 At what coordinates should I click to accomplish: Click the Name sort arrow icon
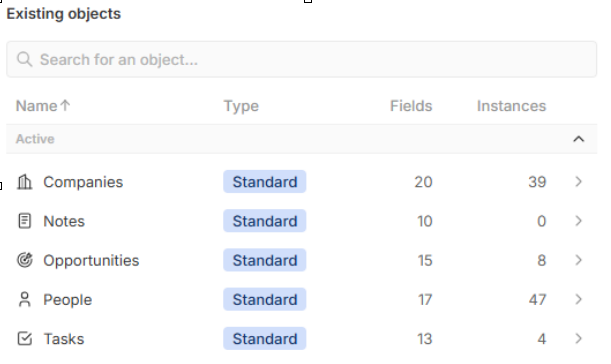(x=65, y=105)
